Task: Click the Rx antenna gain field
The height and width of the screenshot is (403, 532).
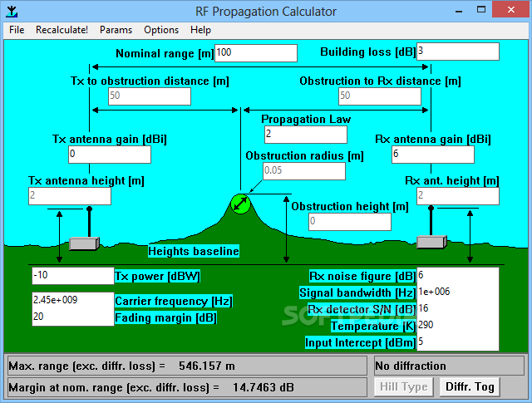Action: pos(433,155)
